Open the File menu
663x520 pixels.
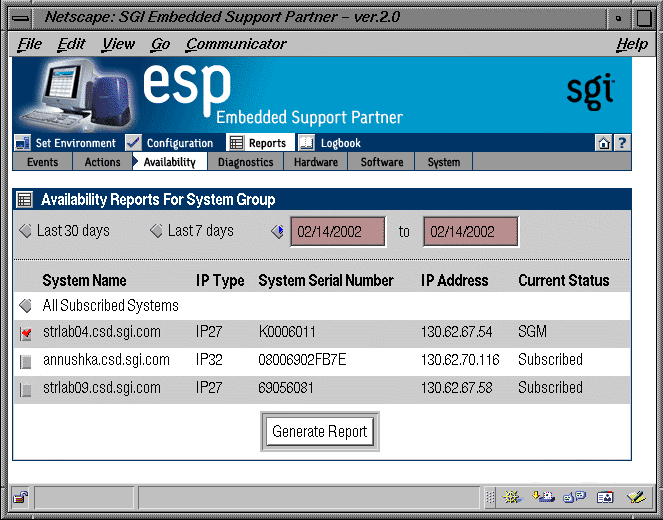30,44
